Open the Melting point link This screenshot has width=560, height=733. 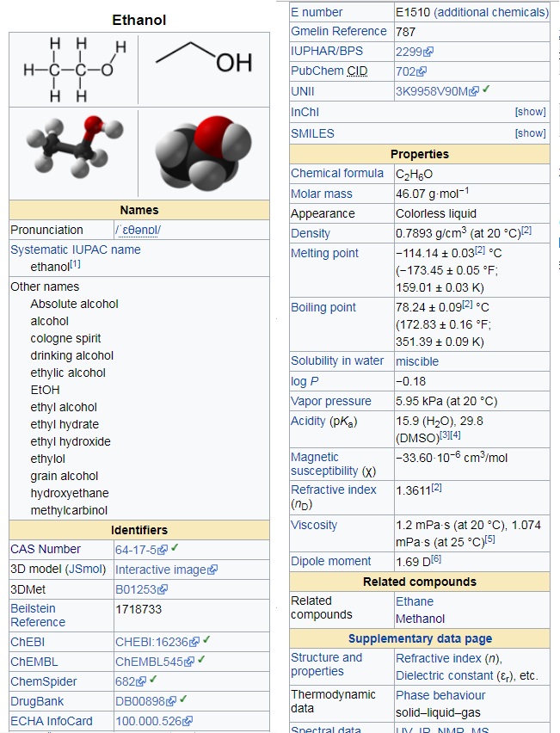tap(324, 253)
